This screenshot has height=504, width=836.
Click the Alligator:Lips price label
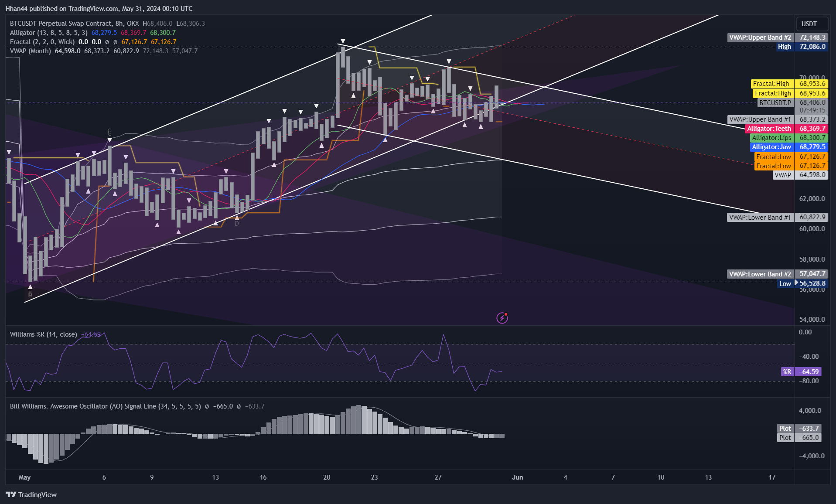pos(788,138)
